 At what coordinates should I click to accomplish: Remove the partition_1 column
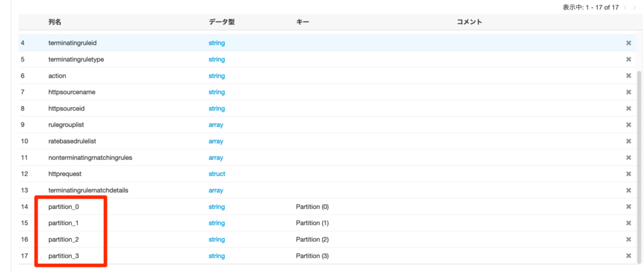click(629, 223)
